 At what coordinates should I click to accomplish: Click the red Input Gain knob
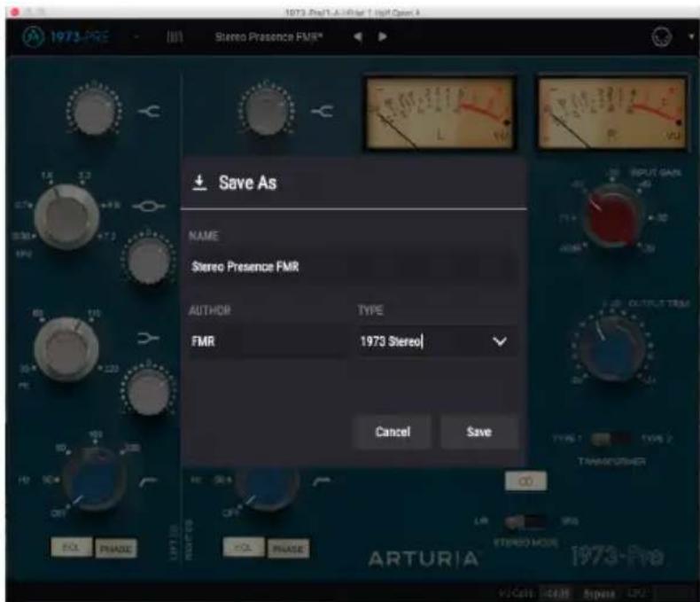[612, 216]
